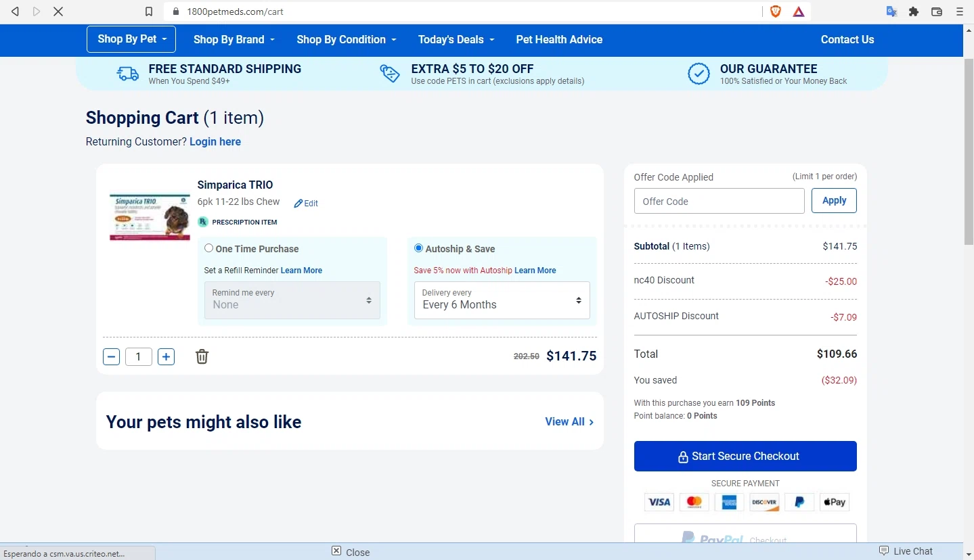Click the lock icon in the address bar

(x=176, y=11)
